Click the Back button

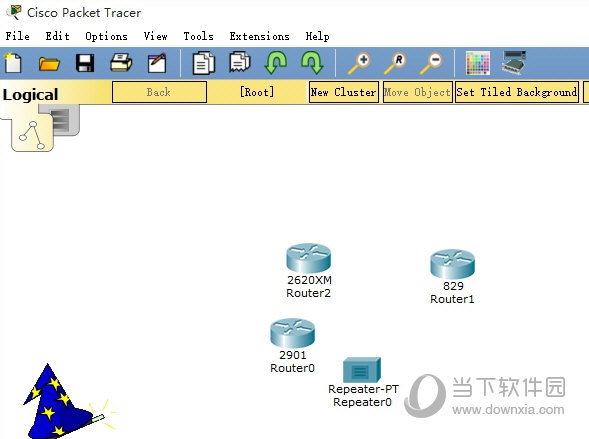[159, 92]
